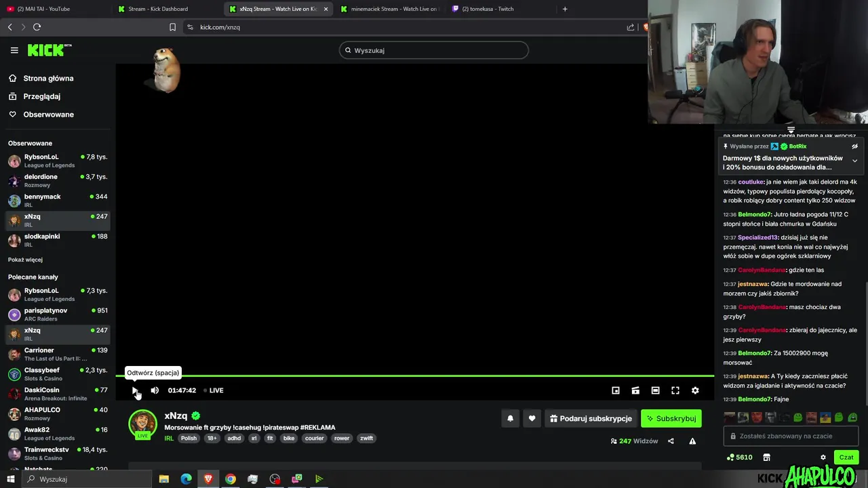The image size is (868, 488).
Task: Open RybsonLoL in followed channels list
Action: click(x=58, y=161)
